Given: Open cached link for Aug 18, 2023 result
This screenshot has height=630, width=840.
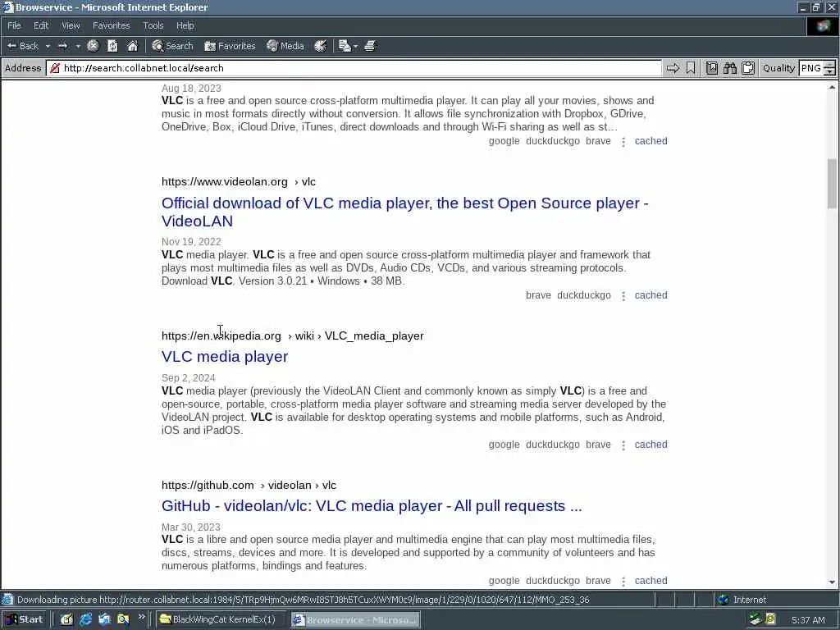Looking at the screenshot, I should (651, 141).
